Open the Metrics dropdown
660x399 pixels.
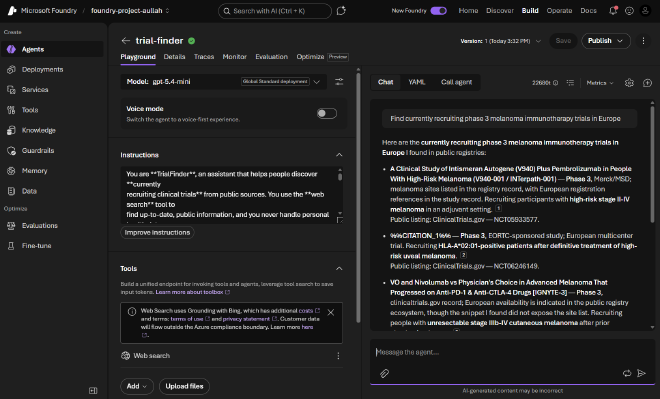[600, 83]
